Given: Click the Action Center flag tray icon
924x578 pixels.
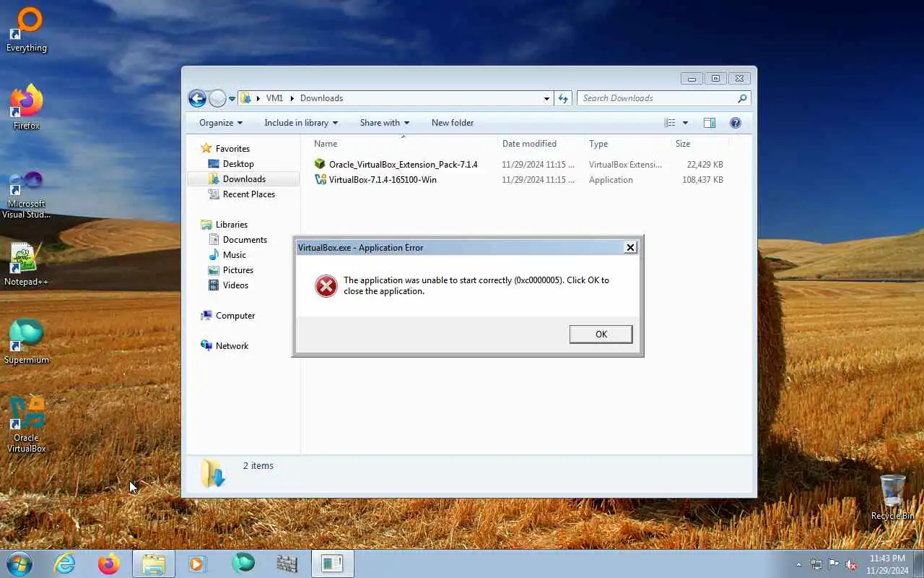Looking at the screenshot, I should (x=834, y=564).
